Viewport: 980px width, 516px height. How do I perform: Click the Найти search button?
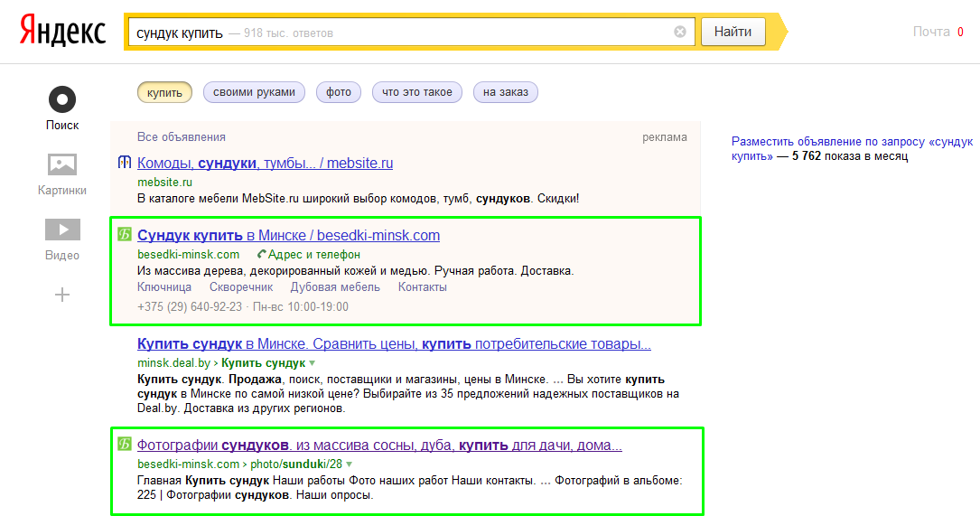(x=733, y=32)
